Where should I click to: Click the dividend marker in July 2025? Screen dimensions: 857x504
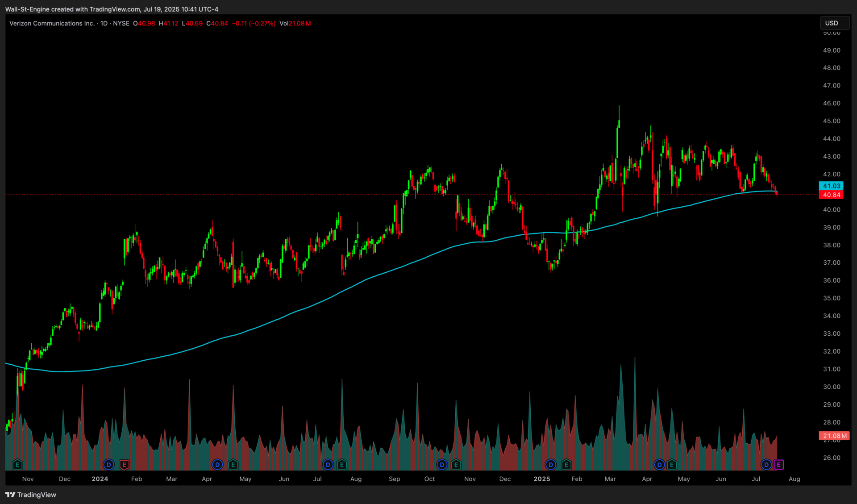(766, 465)
